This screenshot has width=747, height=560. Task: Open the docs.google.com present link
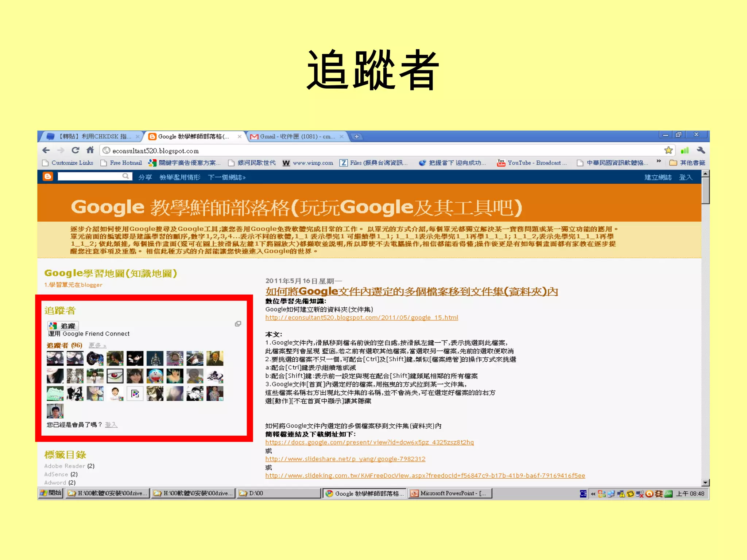[x=369, y=442]
